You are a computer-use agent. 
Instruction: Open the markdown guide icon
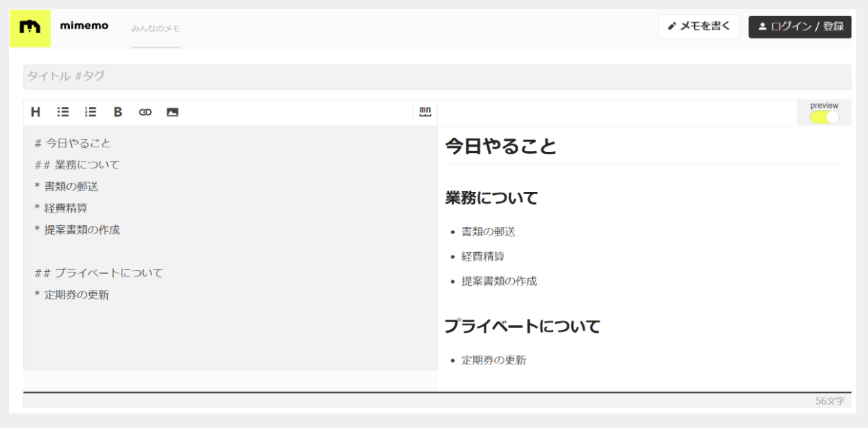click(x=426, y=111)
